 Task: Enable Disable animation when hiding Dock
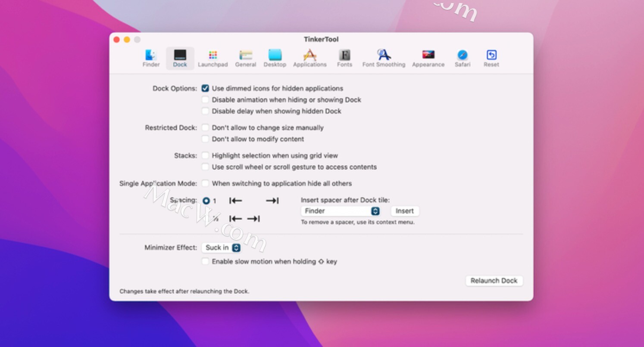(x=206, y=99)
